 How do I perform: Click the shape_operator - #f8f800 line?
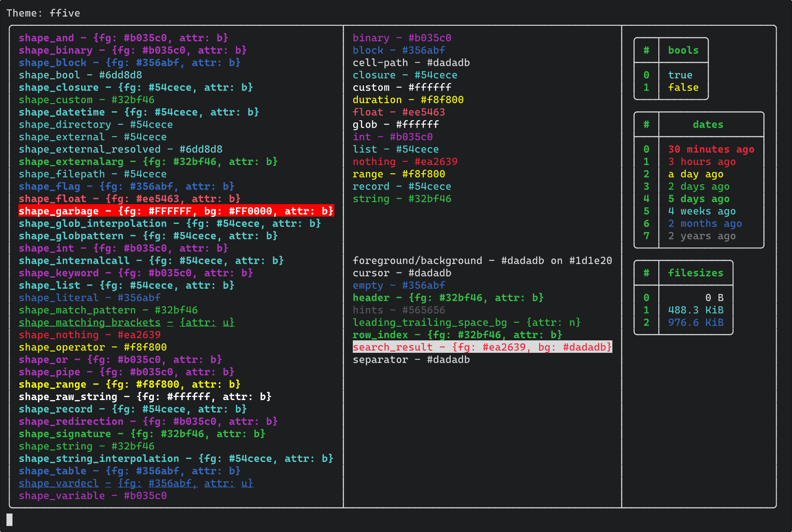(x=93, y=347)
